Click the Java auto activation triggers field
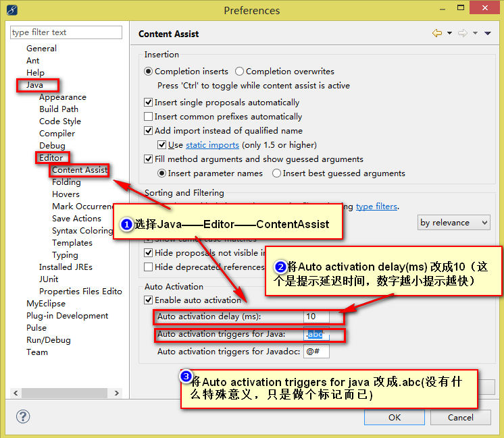 [x=316, y=334]
